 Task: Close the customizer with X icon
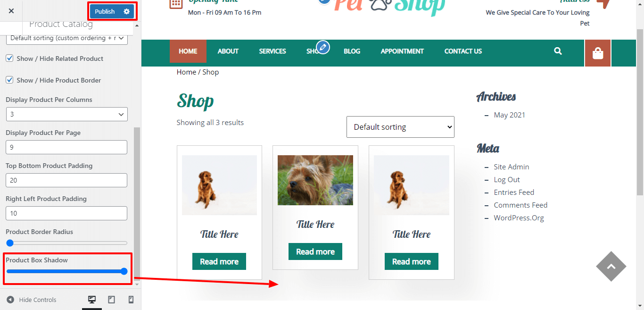(11, 11)
